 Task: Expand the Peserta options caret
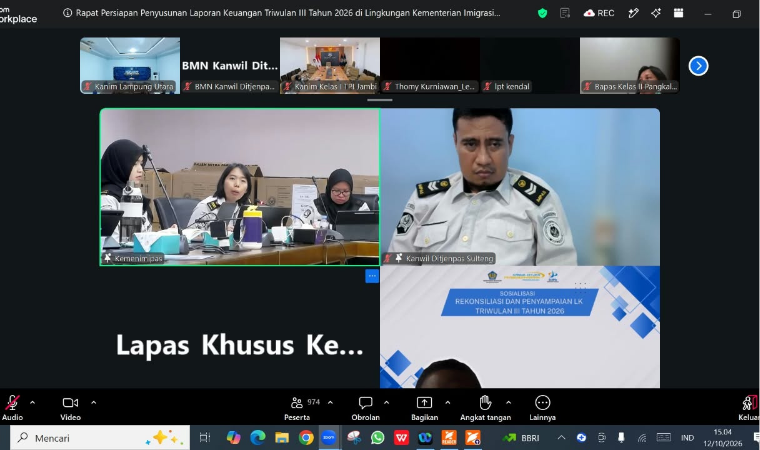330,402
